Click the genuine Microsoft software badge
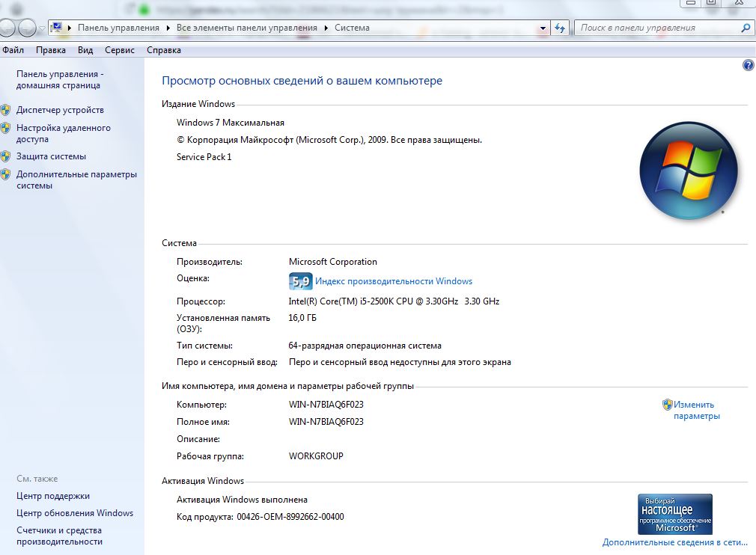Viewport: 756px width, 555px height. 675,514
